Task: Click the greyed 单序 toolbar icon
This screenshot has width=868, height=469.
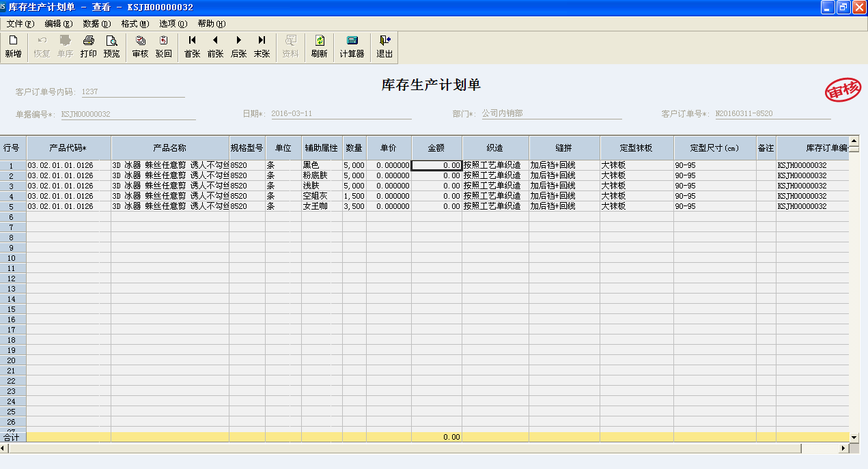Action: click(x=66, y=47)
